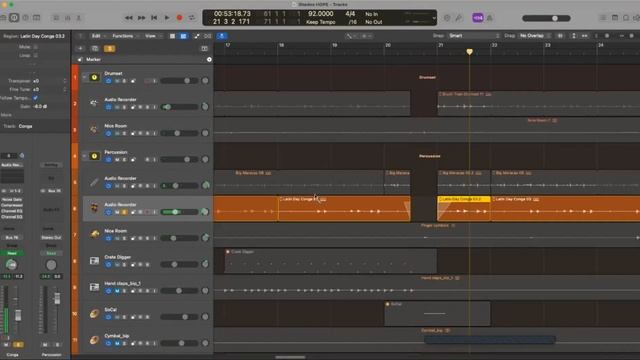
Task: Open the LCD display mode arrow
Action: point(434,18)
